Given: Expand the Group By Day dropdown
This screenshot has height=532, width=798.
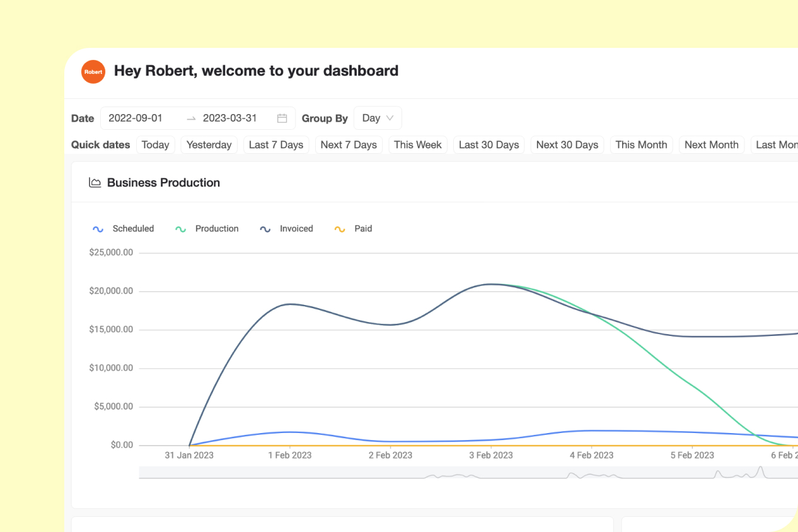Looking at the screenshot, I should [x=378, y=119].
